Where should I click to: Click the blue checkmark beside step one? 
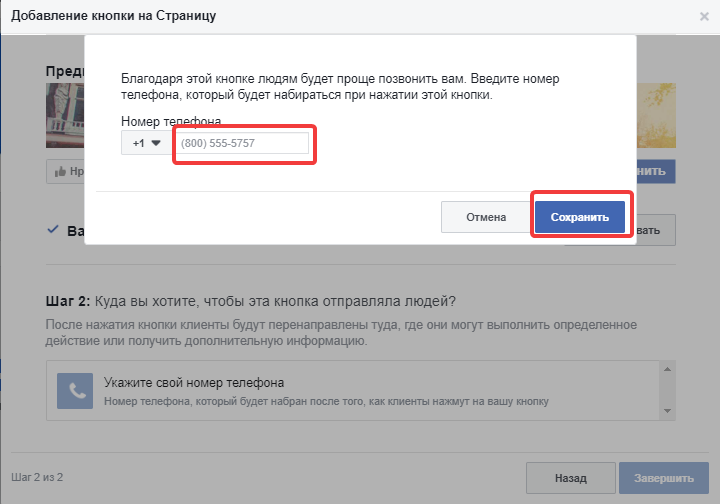coord(53,229)
